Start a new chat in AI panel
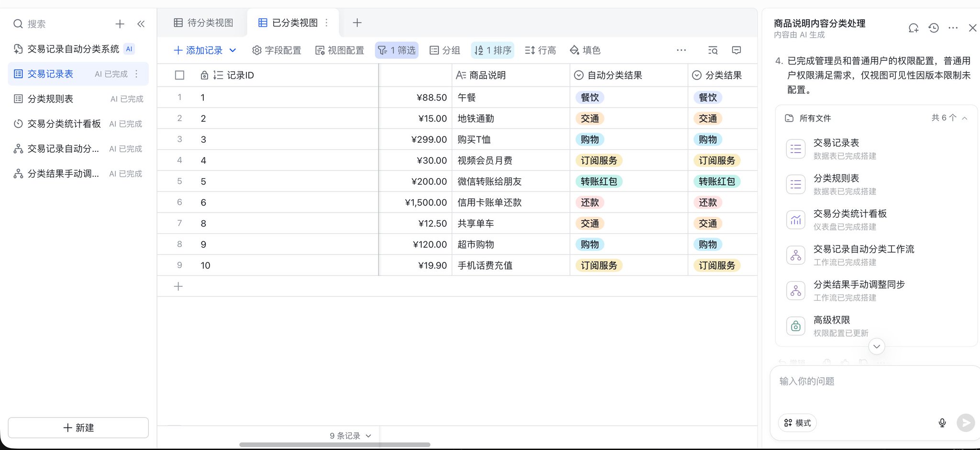This screenshot has height=450, width=980. [913, 28]
